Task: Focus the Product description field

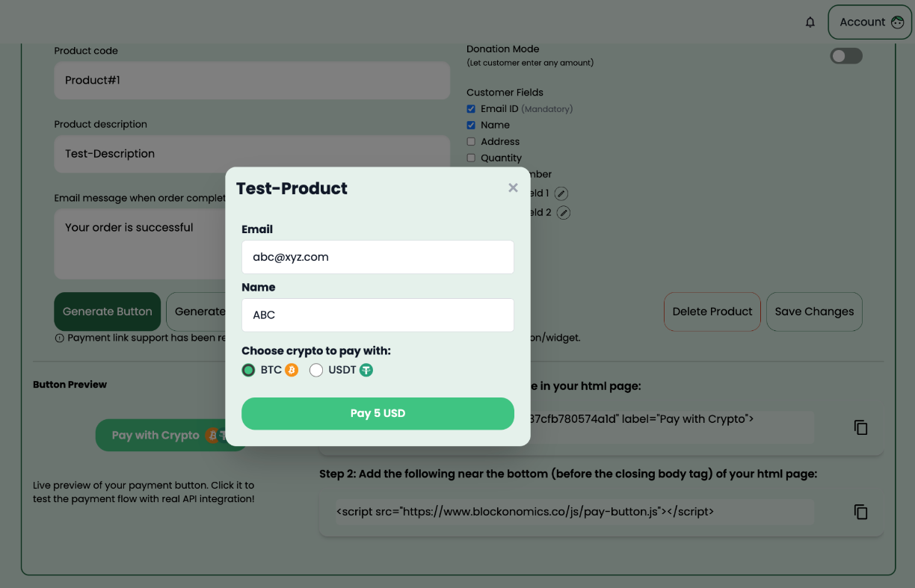Action: (x=252, y=154)
